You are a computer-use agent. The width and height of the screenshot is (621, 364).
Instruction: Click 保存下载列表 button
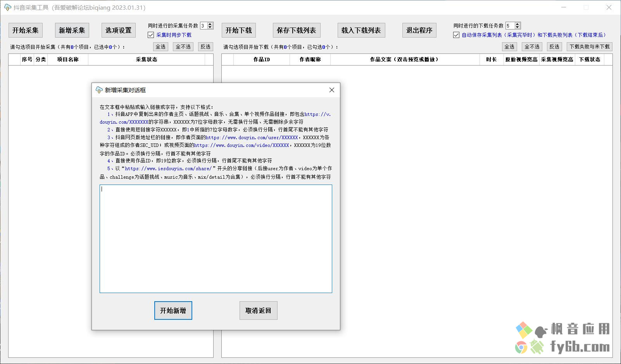click(x=297, y=30)
